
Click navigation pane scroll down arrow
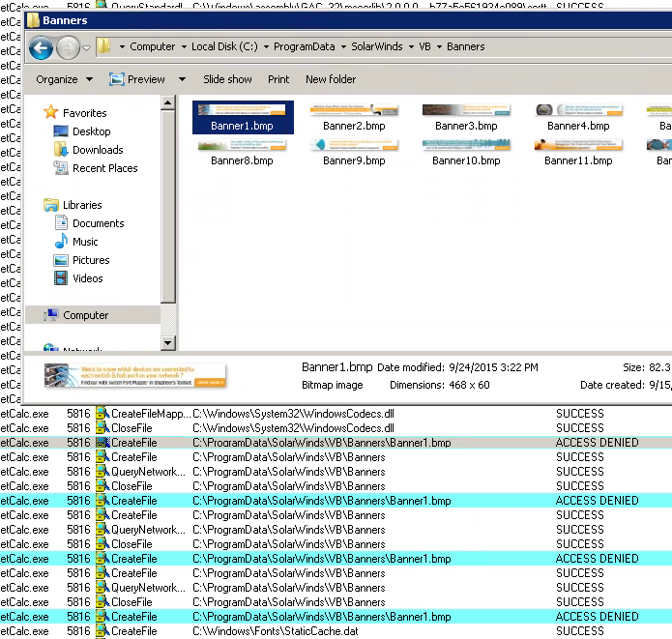tap(168, 343)
